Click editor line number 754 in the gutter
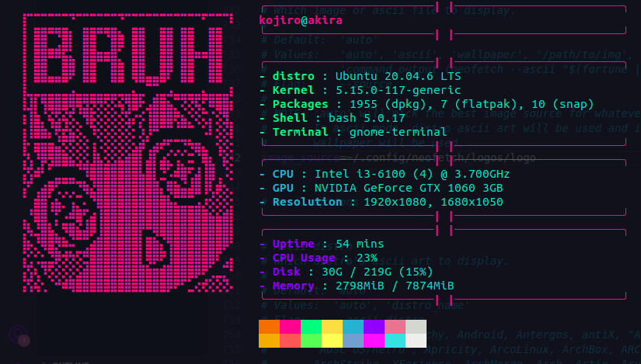 [x=232, y=335]
